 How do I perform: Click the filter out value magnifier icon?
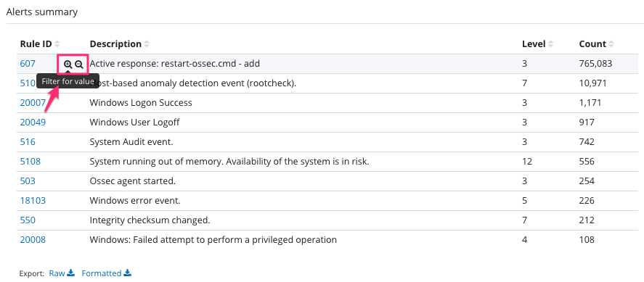(79, 65)
